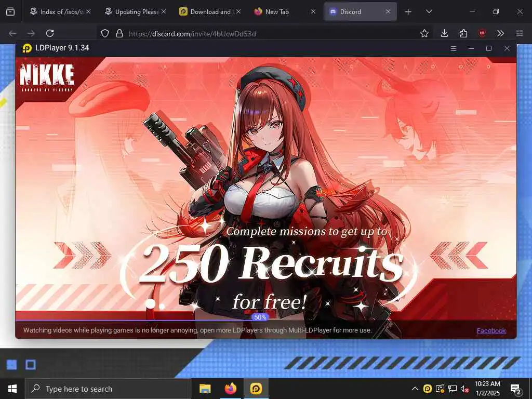The height and width of the screenshot is (399, 532).
Task: Switch to the Download and tab
Action: pyautogui.click(x=210, y=12)
